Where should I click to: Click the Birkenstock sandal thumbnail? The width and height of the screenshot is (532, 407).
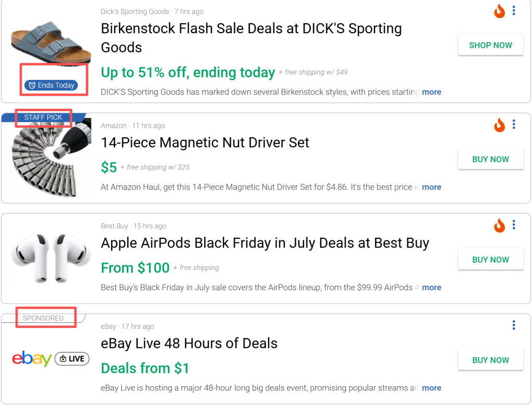pos(51,43)
